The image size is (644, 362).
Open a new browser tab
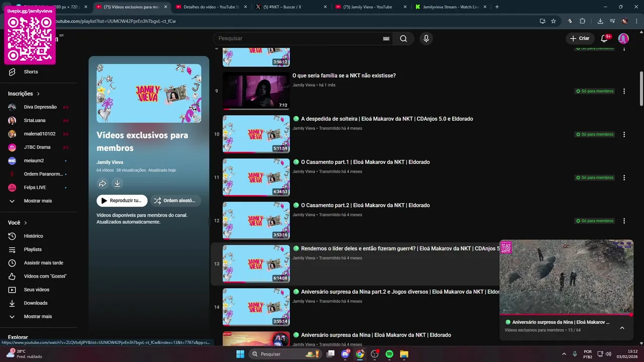497,7
